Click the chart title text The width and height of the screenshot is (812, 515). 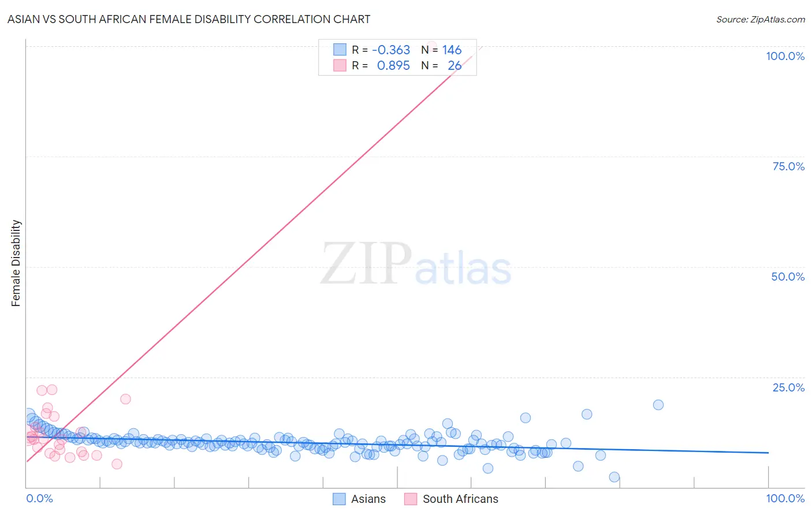tap(189, 19)
